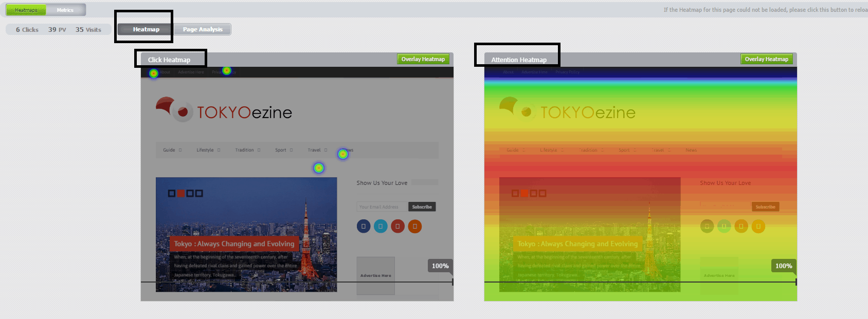868x319 pixels.
Task: Click the Your Email Address field
Action: pos(382,207)
